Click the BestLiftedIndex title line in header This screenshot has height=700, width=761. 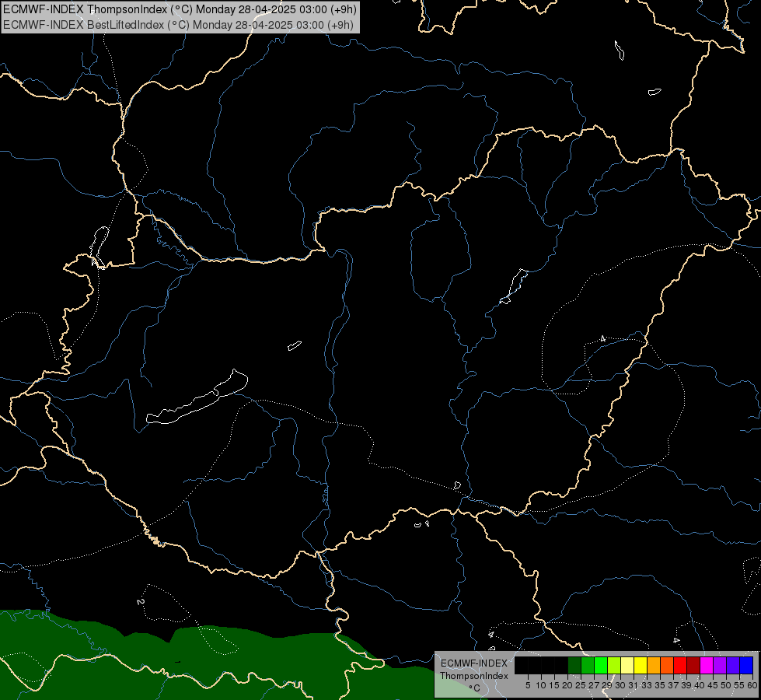[x=179, y=25]
